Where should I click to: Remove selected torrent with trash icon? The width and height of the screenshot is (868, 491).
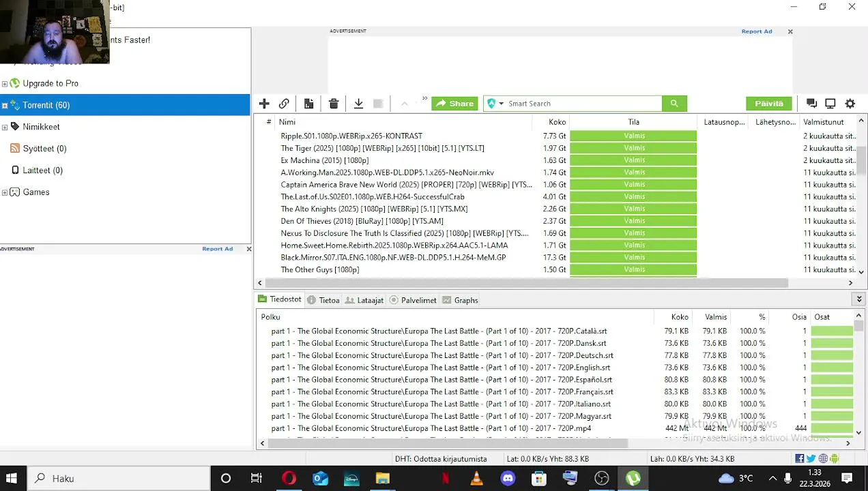pos(334,104)
